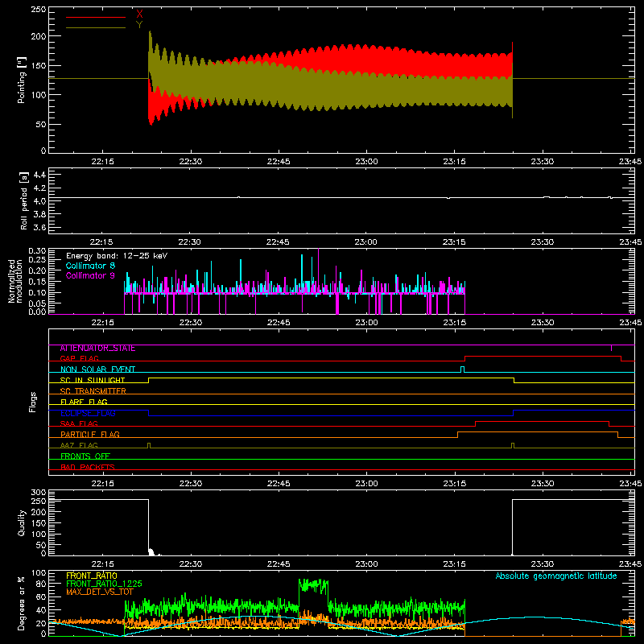Select the ECLIPSE_FLAG label

[x=88, y=413]
